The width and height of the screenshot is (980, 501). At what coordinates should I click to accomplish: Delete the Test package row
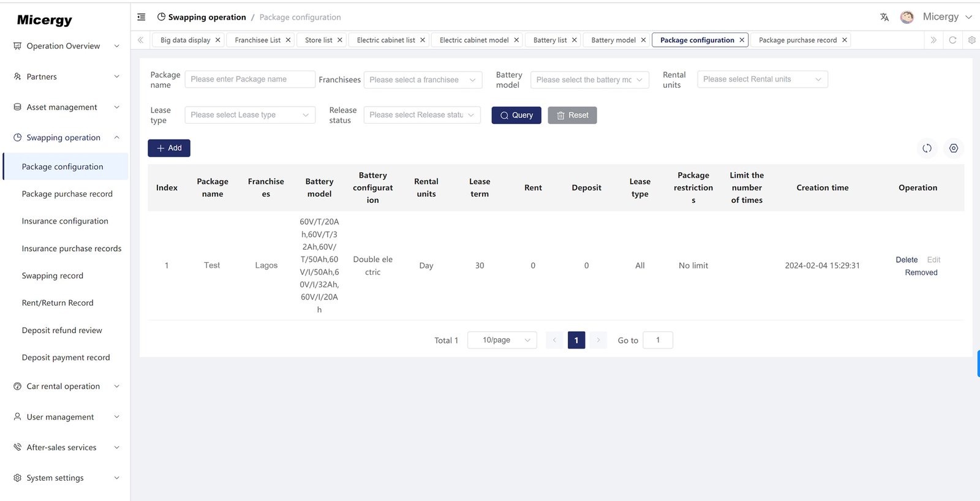(906, 260)
